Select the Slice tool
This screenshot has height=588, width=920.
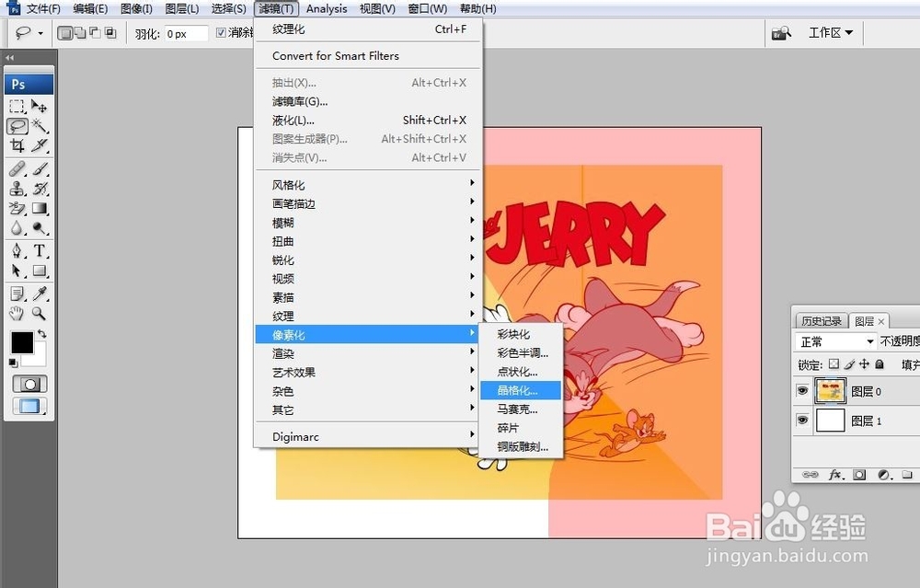coord(40,145)
